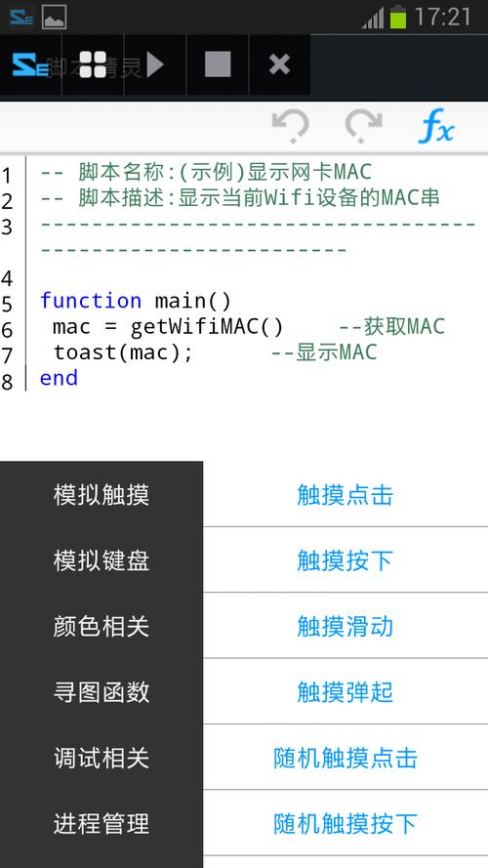This screenshot has height=868, width=488.
Task: Place cursor in 脚本名称 comment line
Action: coord(206,172)
